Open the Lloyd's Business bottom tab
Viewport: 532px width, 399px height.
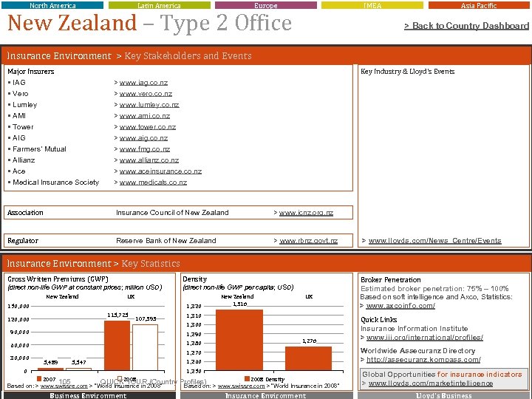[x=443, y=395]
